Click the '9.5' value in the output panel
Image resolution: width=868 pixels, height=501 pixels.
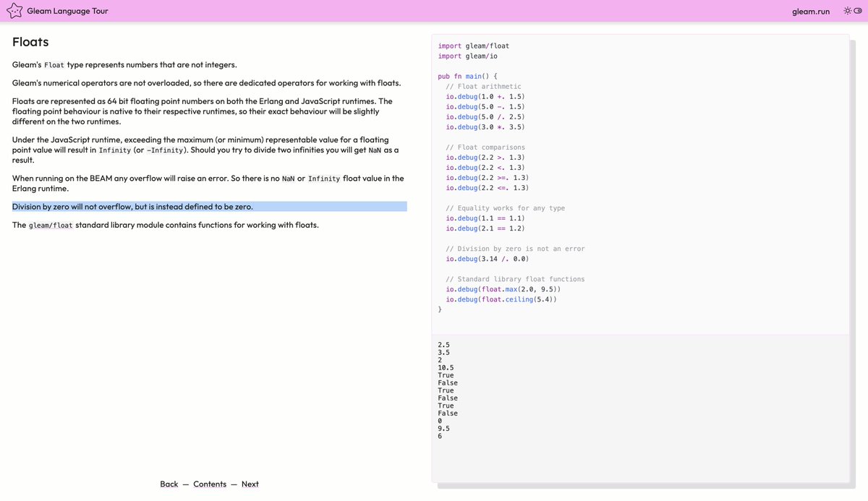pyautogui.click(x=443, y=428)
